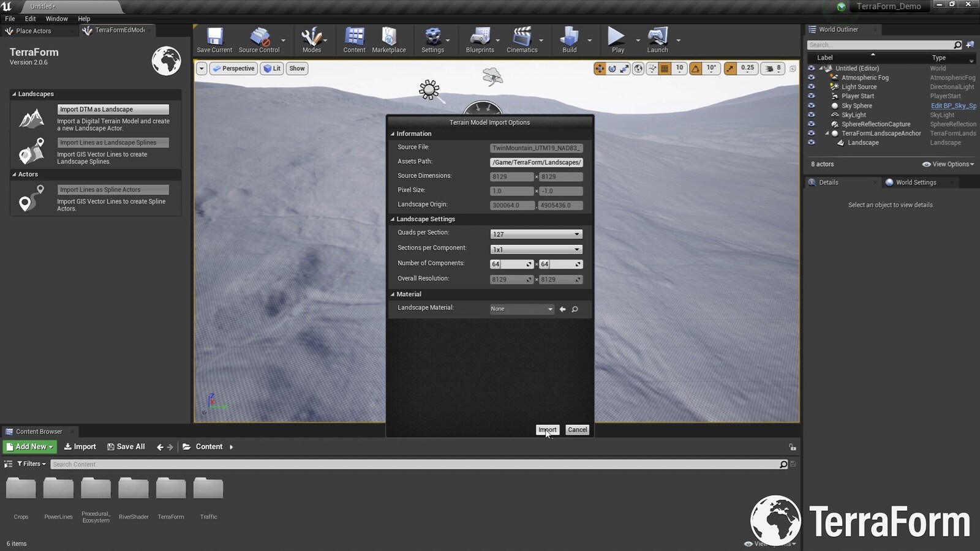Toggle visibility of the Landscape actor
This screenshot has height=551, width=980.
click(812, 143)
